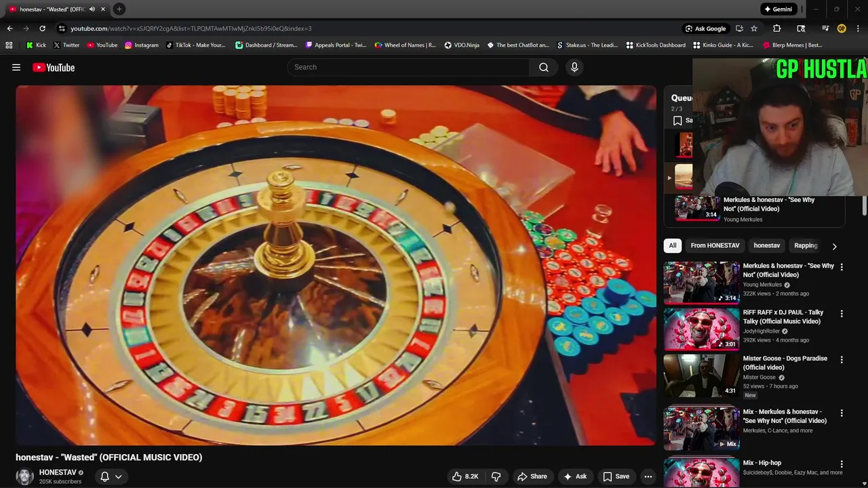Reload the page with the refresh icon
Viewport: 868px width, 488px height.
[42, 28]
